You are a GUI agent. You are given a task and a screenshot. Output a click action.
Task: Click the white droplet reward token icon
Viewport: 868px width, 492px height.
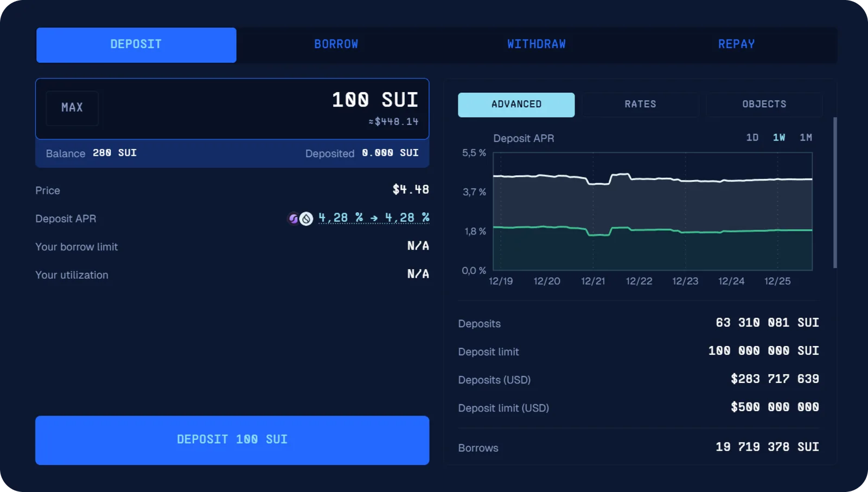click(x=307, y=219)
